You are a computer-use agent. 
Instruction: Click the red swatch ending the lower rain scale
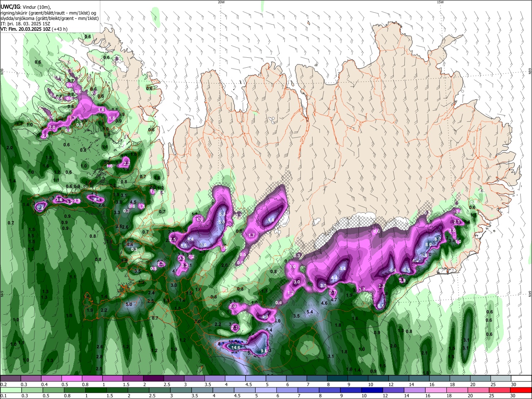click(x=521, y=390)
